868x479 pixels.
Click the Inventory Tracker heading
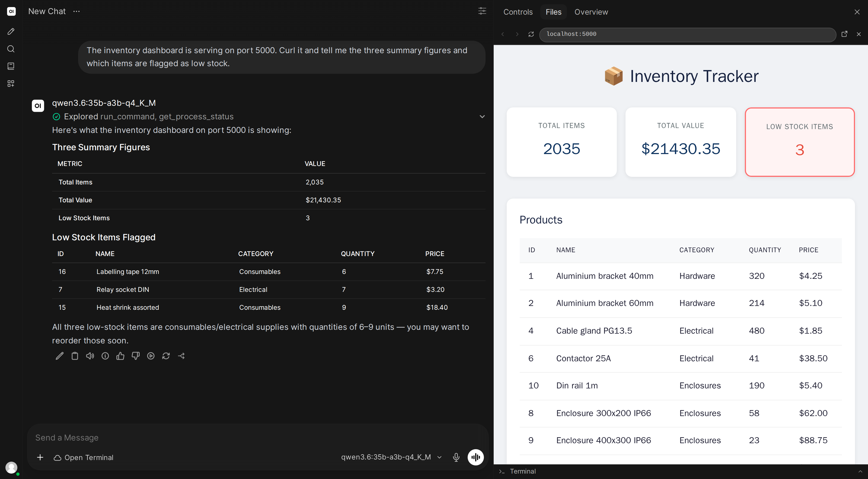(x=681, y=76)
